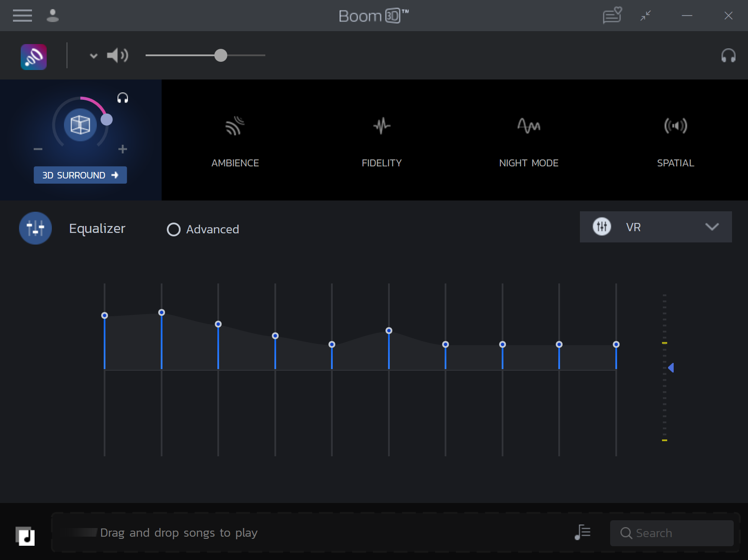Image resolution: width=748 pixels, height=560 pixels.
Task: Open the 3D SURROUND settings button
Action: 80,175
